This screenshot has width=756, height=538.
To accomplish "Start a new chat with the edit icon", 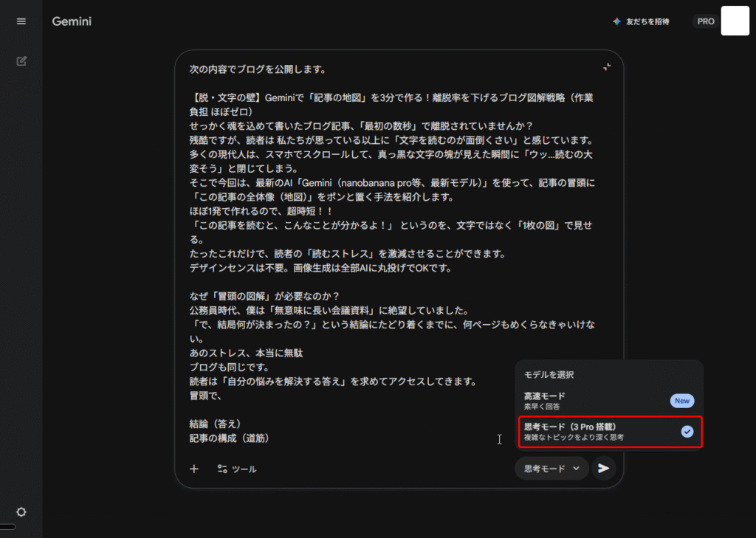I will click(21, 61).
